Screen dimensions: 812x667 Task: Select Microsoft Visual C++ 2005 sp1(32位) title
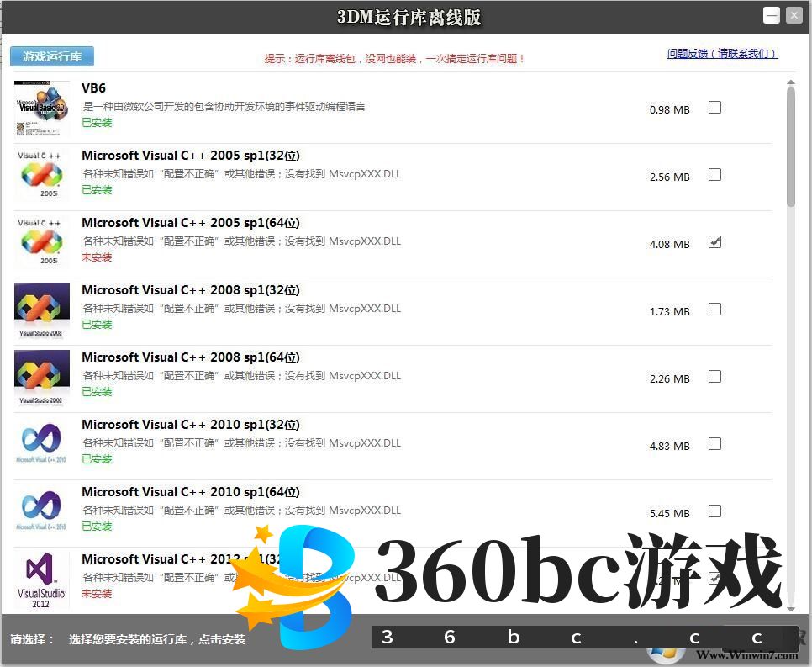click(191, 156)
